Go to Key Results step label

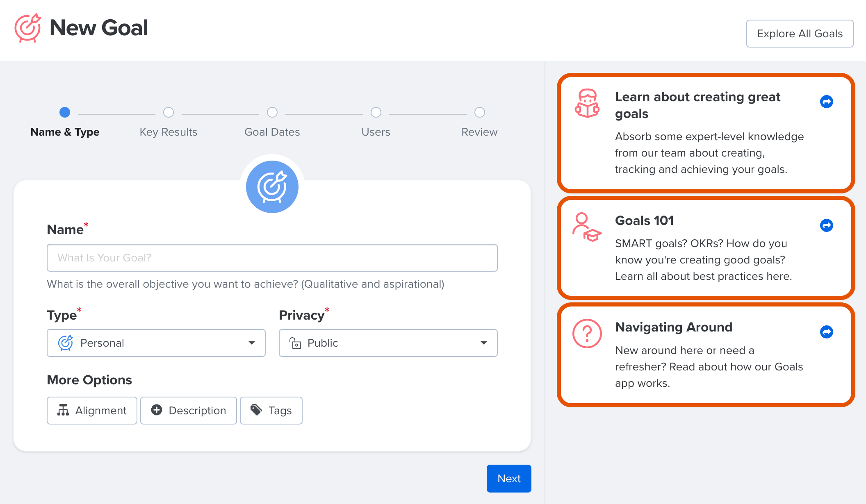coord(169,132)
